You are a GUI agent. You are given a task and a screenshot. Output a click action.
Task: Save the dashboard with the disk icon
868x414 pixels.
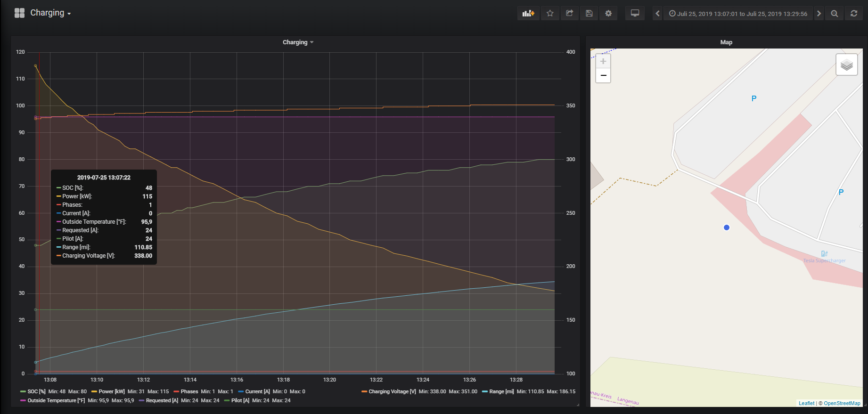pos(589,13)
